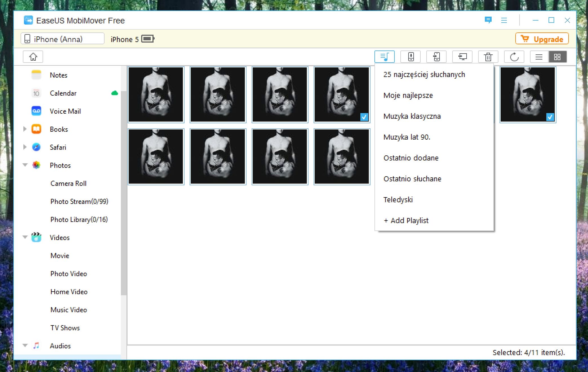588x372 pixels.
Task: Open the hamburger menu in title bar
Action: [x=504, y=20]
